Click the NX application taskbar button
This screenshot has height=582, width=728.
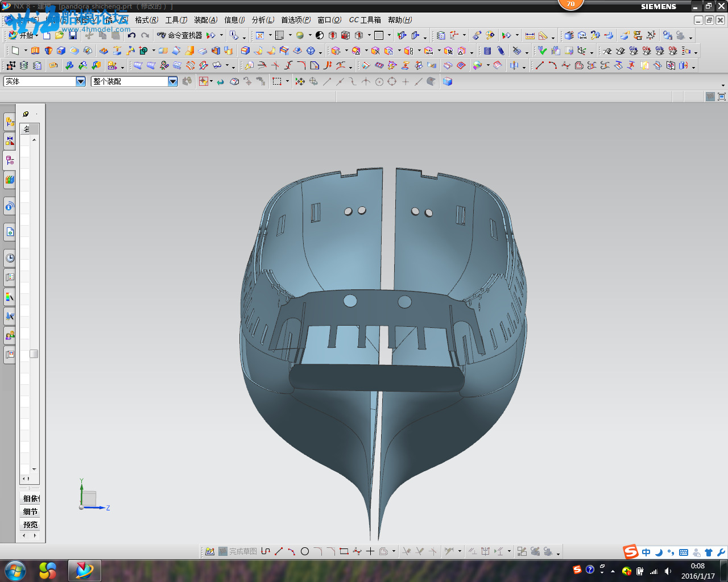[x=84, y=571]
